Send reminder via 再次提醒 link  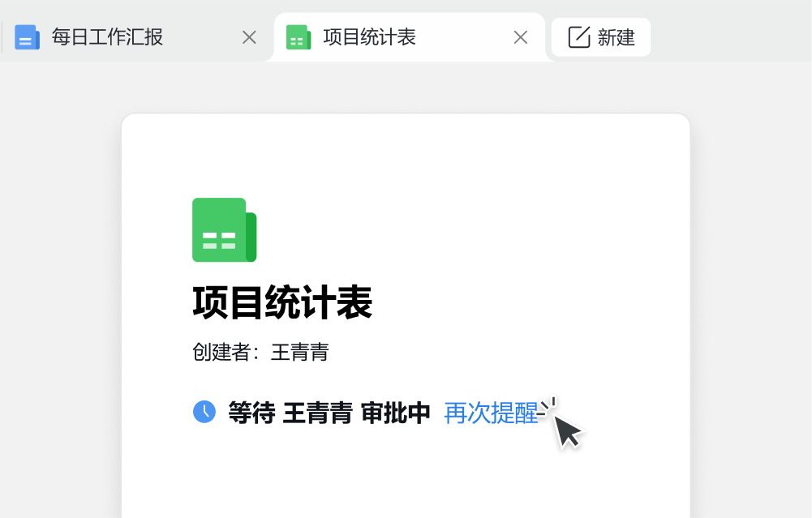click(x=491, y=413)
